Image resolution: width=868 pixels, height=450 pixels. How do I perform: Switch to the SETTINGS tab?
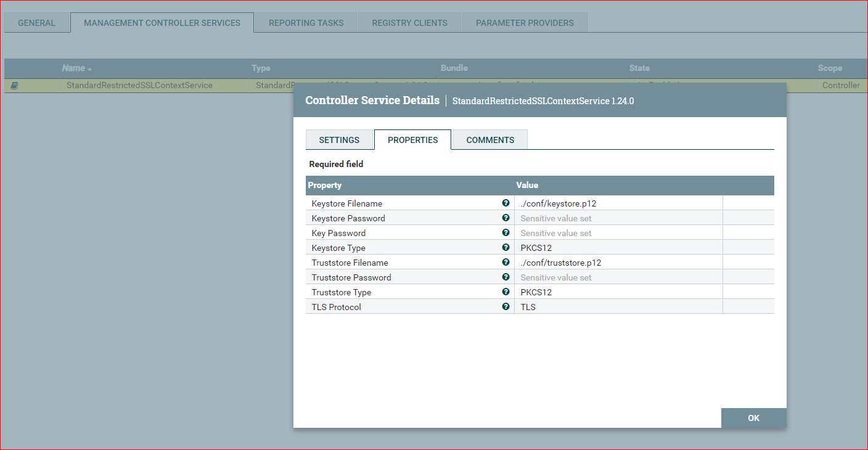click(340, 139)
